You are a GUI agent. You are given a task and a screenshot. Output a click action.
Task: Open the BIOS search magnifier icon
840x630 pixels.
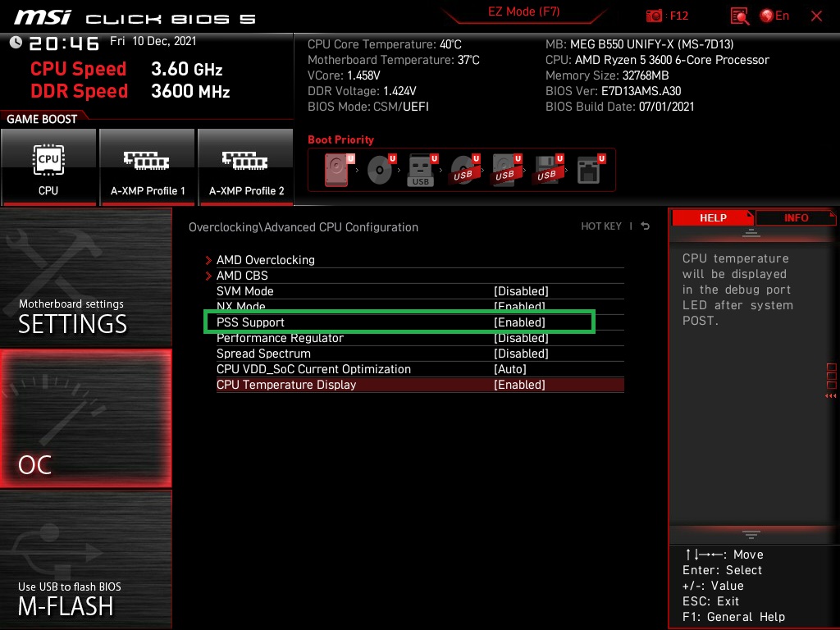click(x=740, y=16)
